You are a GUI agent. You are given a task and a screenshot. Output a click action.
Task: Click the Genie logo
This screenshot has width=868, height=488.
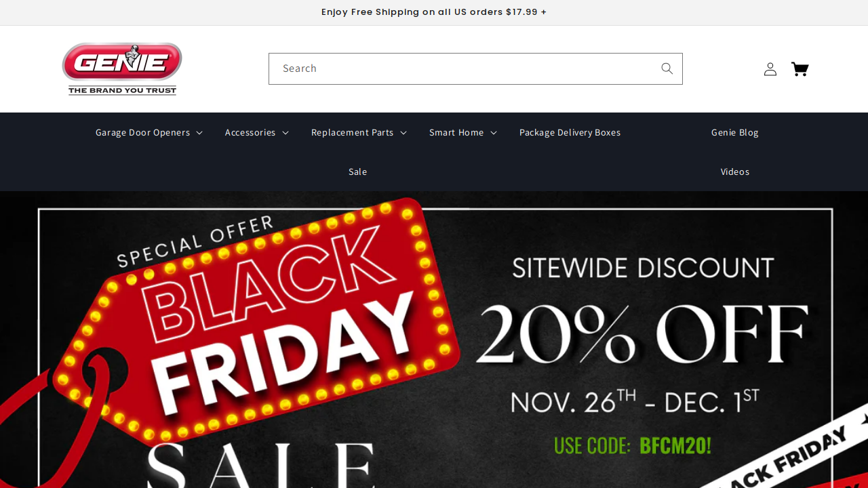click(x=122, y=69)
